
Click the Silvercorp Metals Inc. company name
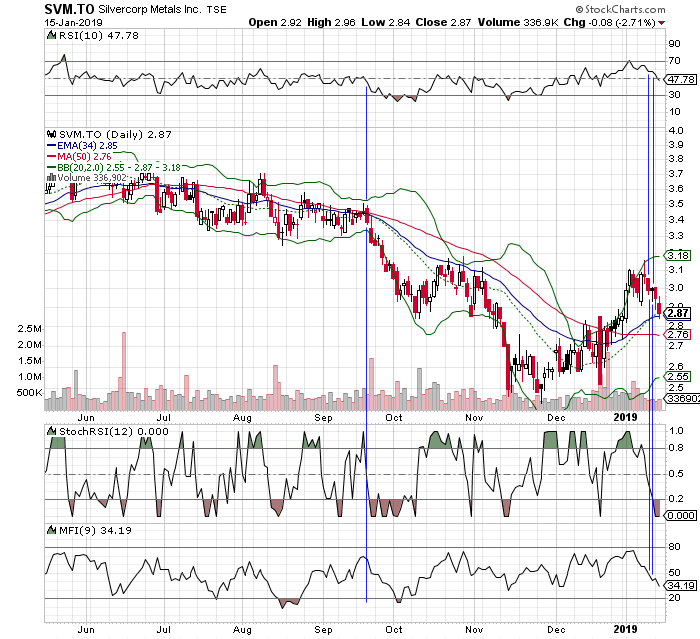point(150,9)
